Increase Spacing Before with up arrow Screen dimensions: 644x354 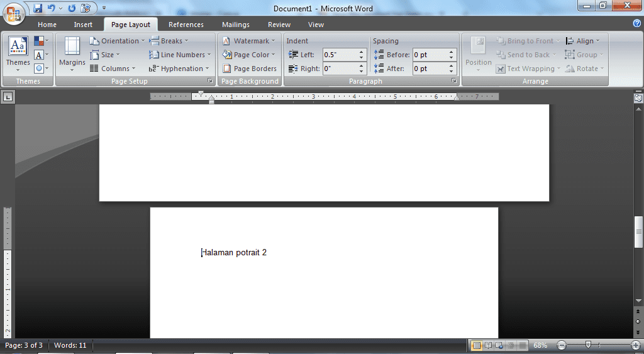point(452,52)
